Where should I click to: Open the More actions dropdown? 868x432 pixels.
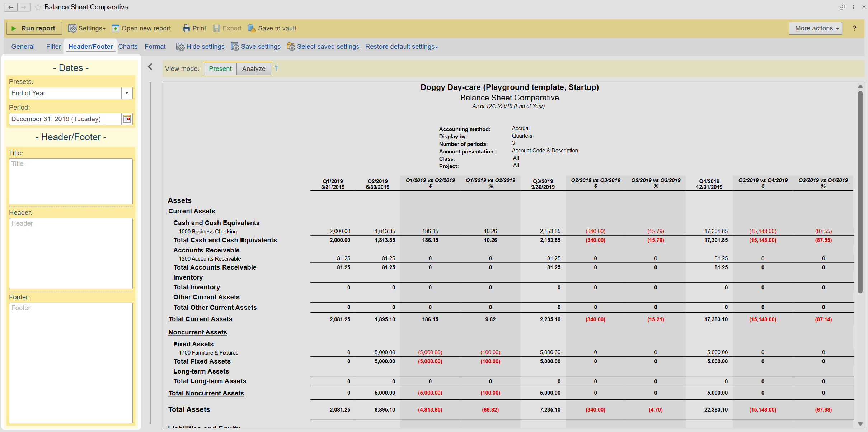(x=815, y=28)
